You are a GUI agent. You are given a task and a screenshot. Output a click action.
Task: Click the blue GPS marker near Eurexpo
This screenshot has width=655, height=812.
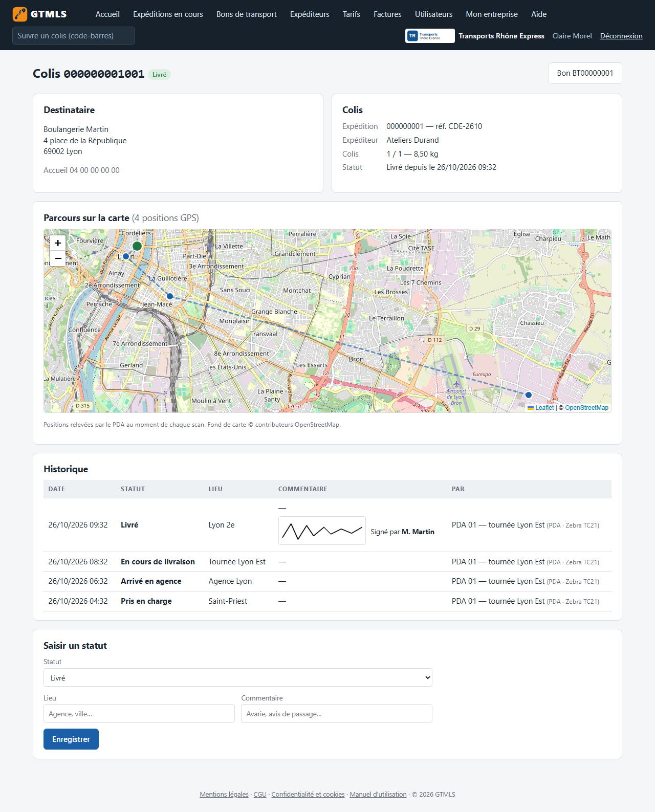529,395
